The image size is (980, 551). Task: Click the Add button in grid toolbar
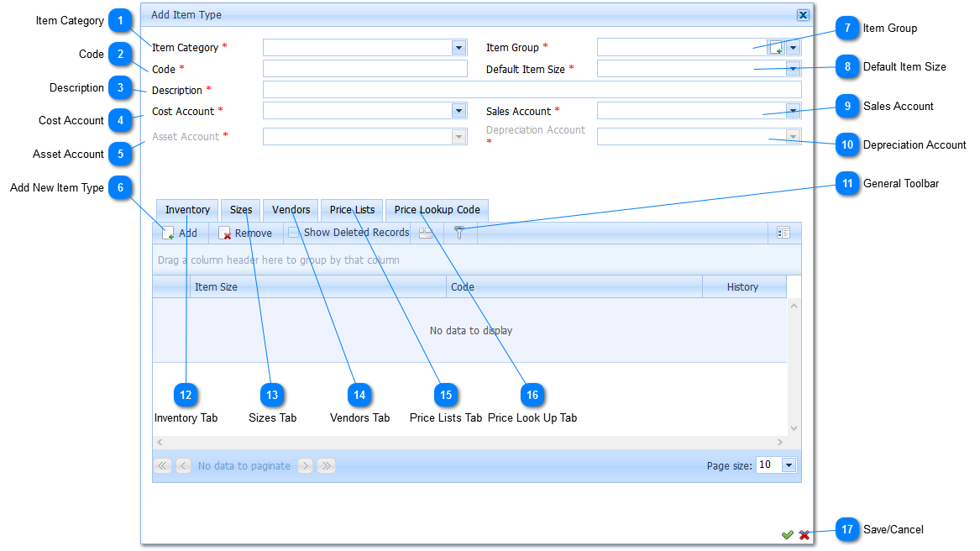point(180,234)
